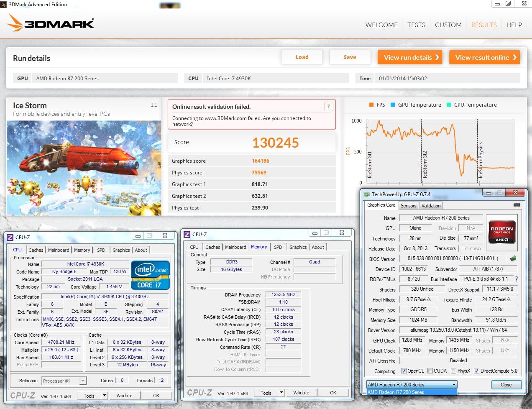Click the Radeon Graphics logo in GPU-Z
Screen dimensions: 532x409
pyautogui.click(x=502, y=233)
